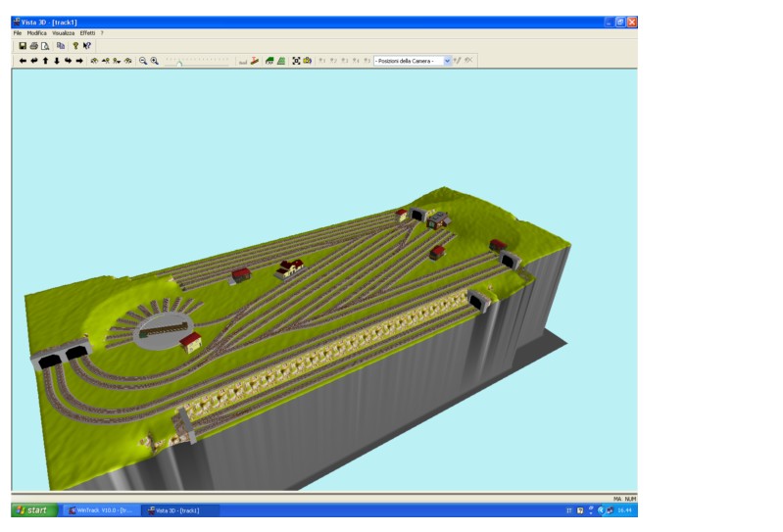Open Print Preview from the toolbar
The image size is (783, 532).
point(45,46)
